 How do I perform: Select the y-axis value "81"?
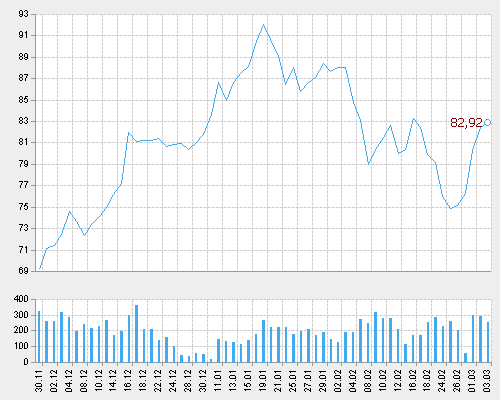coord(24,143)
